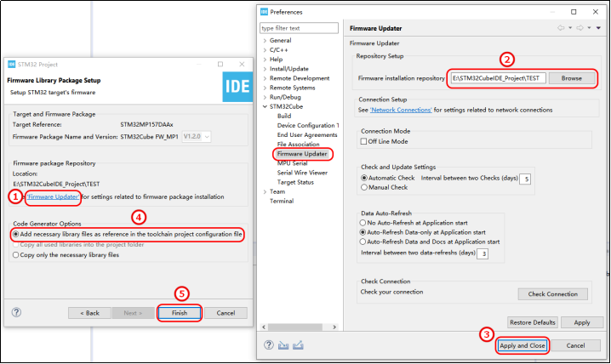Viewport: 611px width, 364px height.
Task: Click Back button in STM32 Project dialog
Action: point(89,313)
